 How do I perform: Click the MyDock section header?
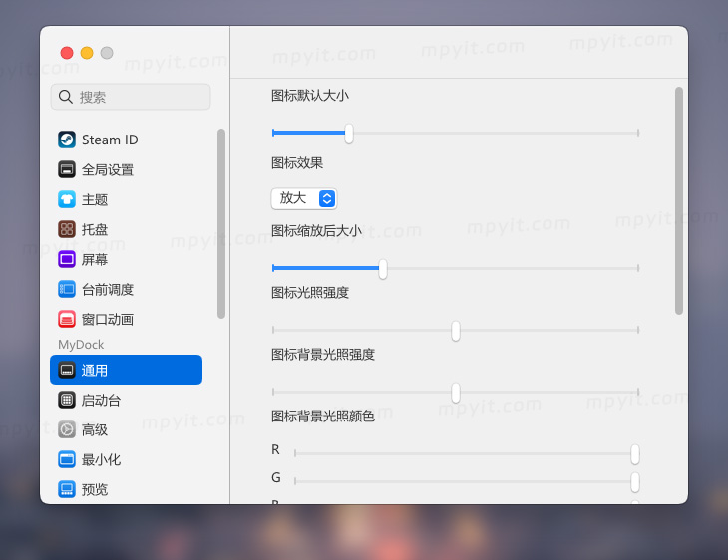[x=81, y=344]
